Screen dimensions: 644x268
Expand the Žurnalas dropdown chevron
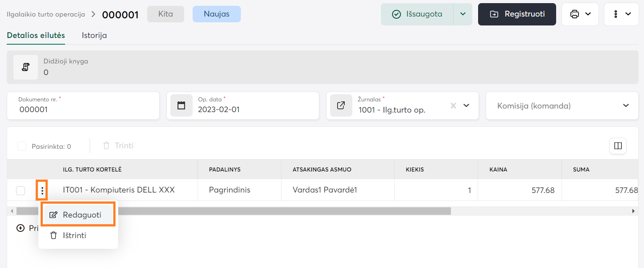(x=466, y=106)
